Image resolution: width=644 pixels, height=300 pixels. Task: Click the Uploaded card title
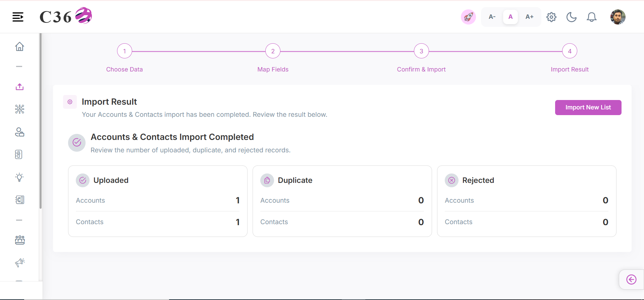tap(111, 180)
